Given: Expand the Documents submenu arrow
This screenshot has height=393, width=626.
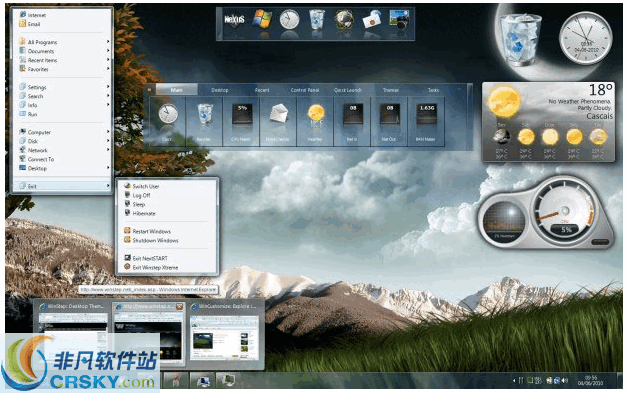Looking at the screenshot, I should 108,51.
